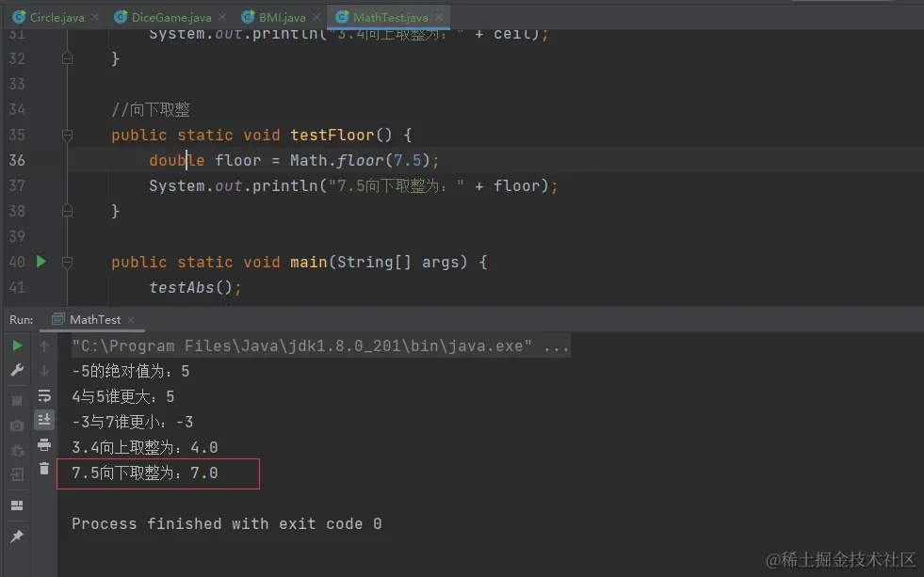
Task: Click the '//向下取整' comment
Action: pos(151,109)
